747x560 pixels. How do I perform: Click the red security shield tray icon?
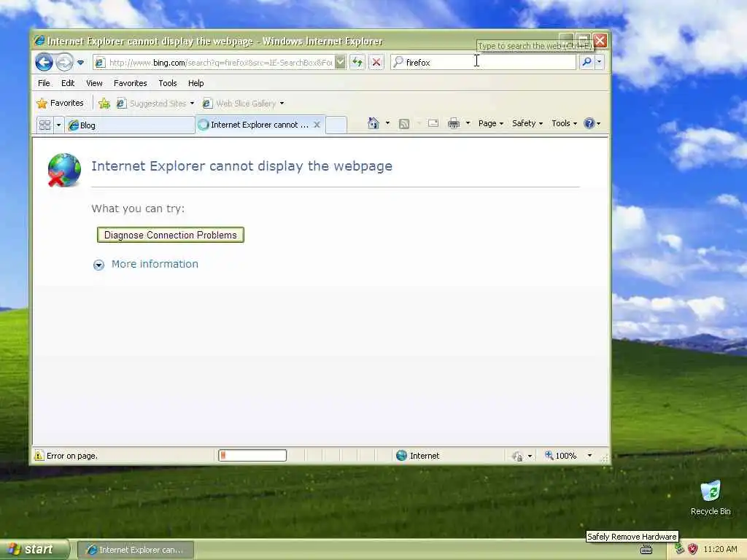(693, 549)
